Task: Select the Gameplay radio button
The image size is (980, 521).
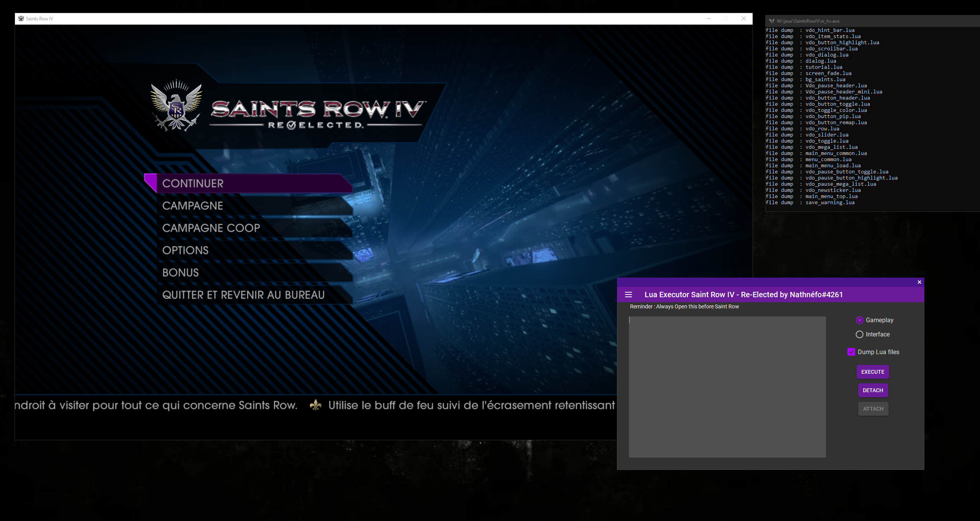Action: (859, 320)
